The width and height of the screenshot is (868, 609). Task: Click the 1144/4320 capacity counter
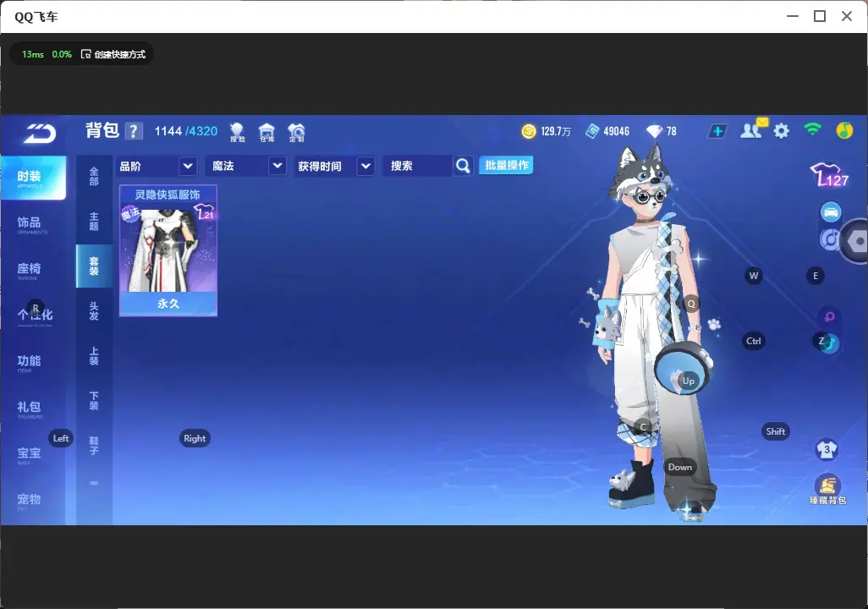pos(186,131)
